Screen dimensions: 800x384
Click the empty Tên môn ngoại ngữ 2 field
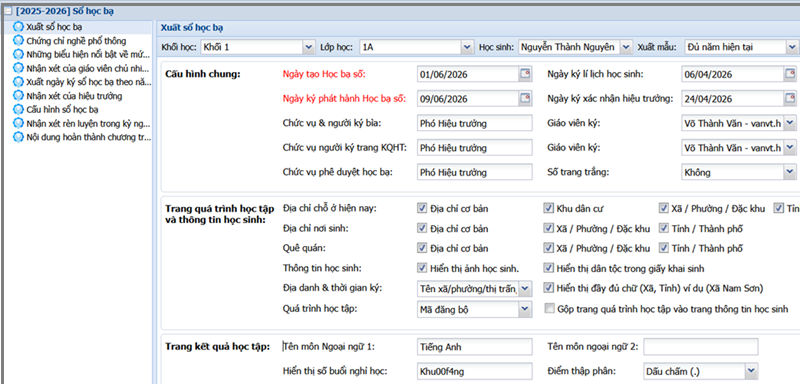[x=701, y=346]
